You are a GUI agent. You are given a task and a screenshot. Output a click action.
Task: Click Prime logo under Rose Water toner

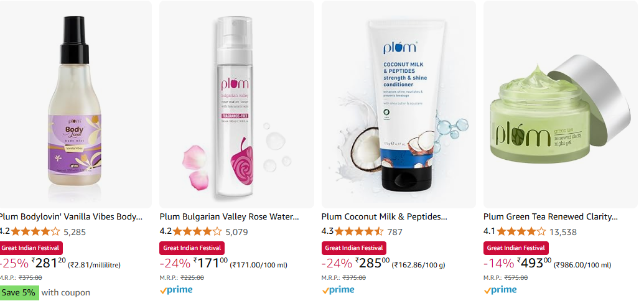click(176, 290)
